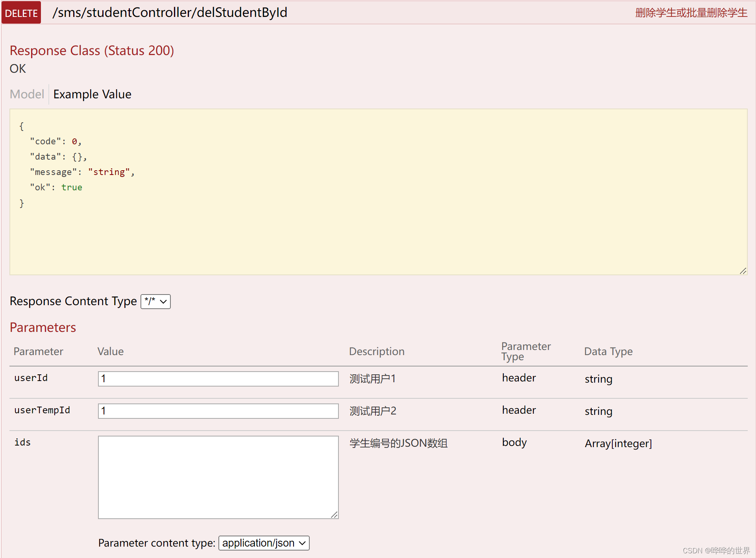Click the Parameters section heading
This screenshot has height=558, width=756.
43,328
